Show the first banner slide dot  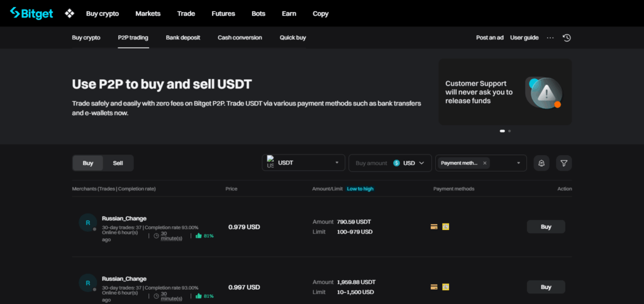pos(502,131)
